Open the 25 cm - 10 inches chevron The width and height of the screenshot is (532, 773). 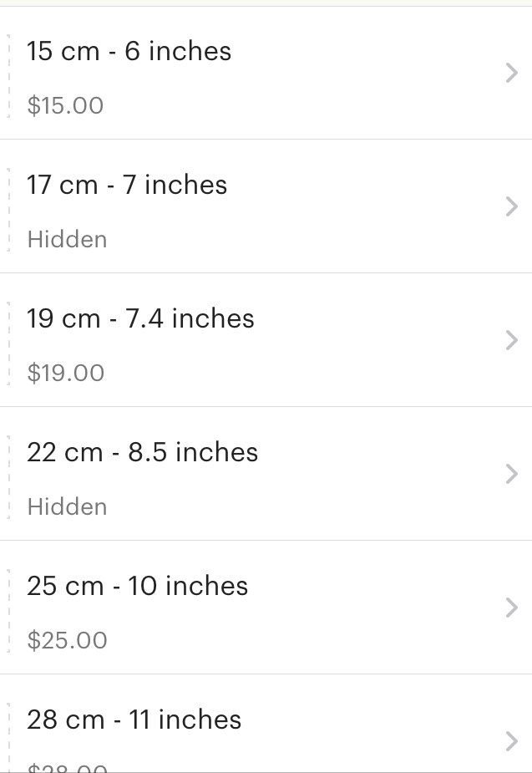point(512,608)
